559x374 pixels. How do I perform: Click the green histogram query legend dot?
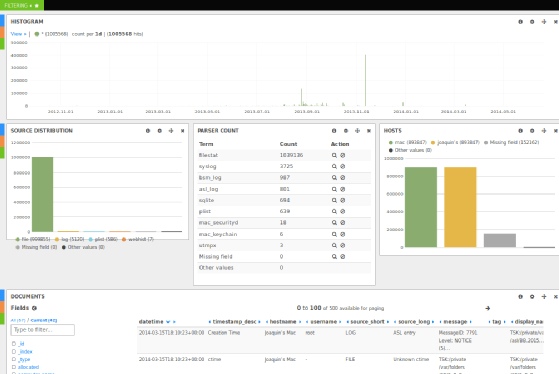point(37,34)
